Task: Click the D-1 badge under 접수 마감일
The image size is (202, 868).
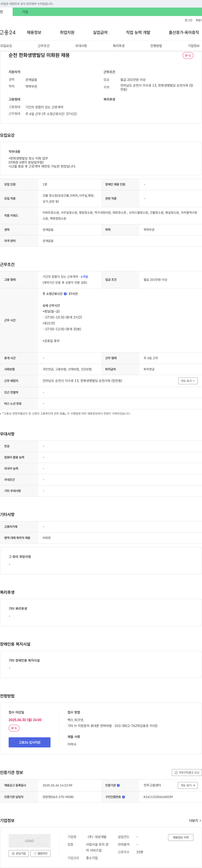Action: (14, 728)
